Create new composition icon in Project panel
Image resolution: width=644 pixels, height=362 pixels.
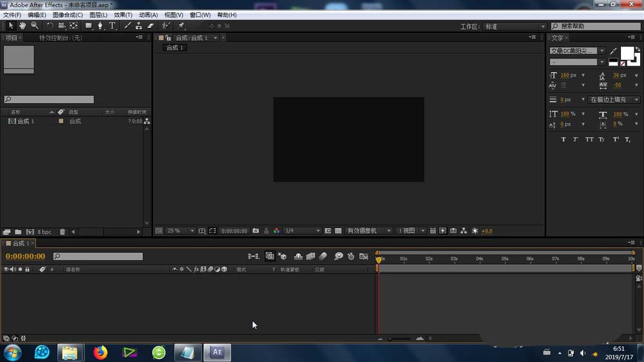pos(30,232)
